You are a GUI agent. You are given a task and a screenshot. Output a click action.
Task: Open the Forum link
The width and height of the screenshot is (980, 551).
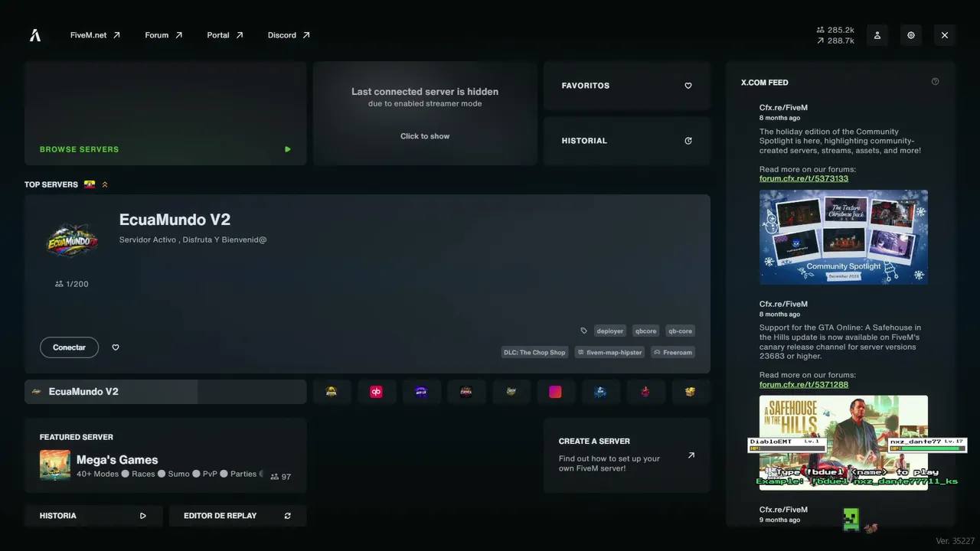click(164, 35)
